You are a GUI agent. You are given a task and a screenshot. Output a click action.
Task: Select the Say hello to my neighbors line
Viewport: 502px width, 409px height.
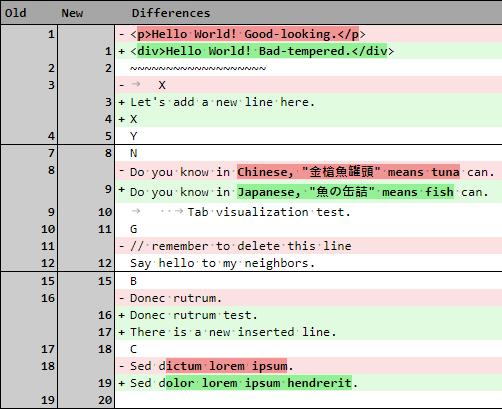[309, 263]
